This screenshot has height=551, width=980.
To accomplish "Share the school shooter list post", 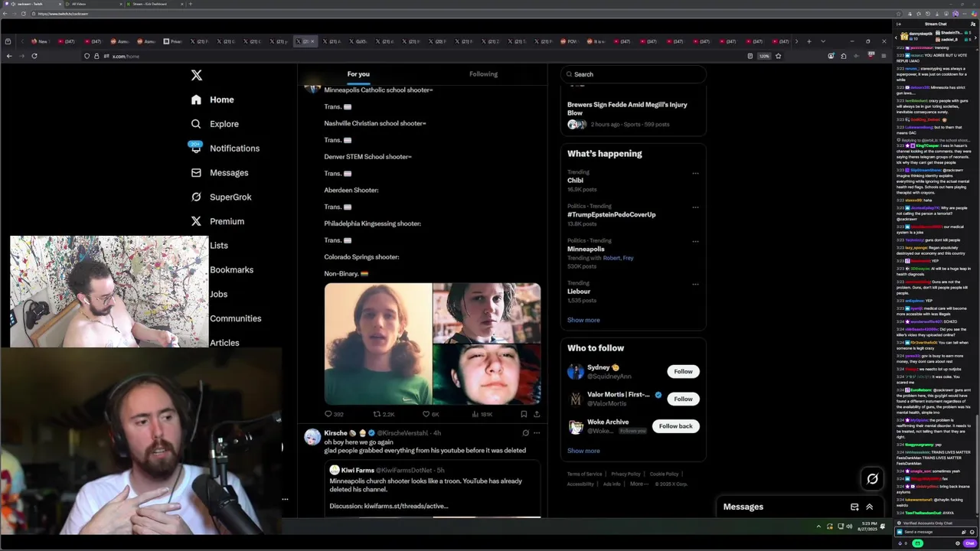I will 537,414.
